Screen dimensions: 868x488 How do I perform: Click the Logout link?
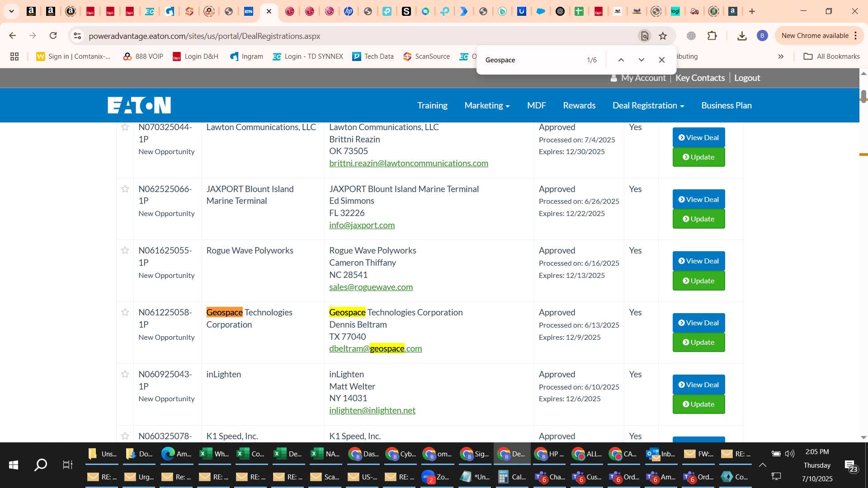[x=747, y=78]
